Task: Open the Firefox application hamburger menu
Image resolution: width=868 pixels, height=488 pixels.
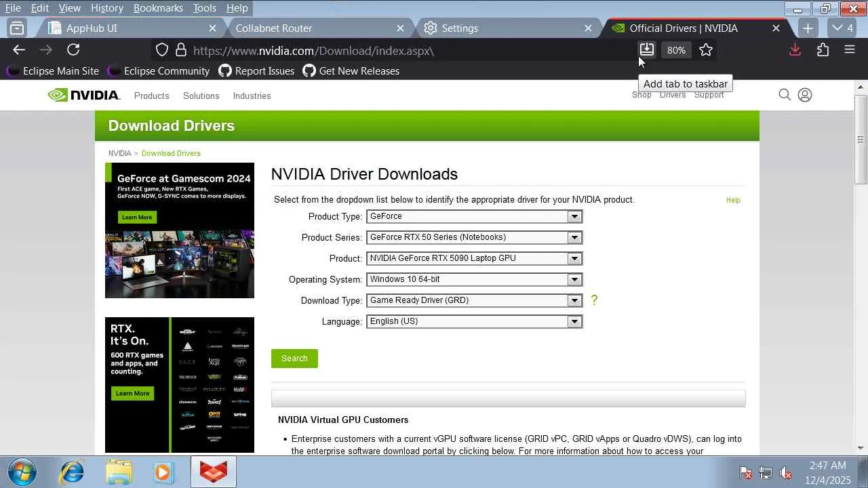Action: click(850, 49)
